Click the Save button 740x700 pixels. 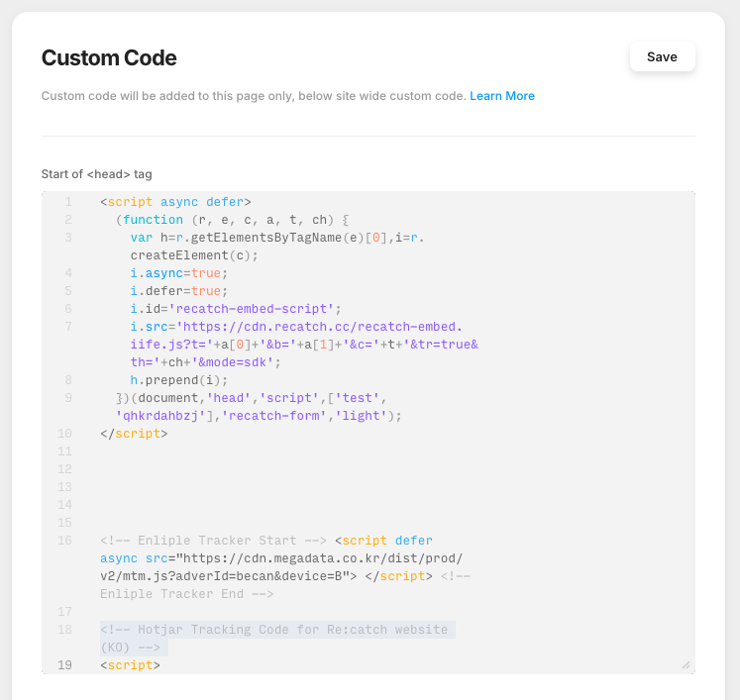tap(662, 57)
